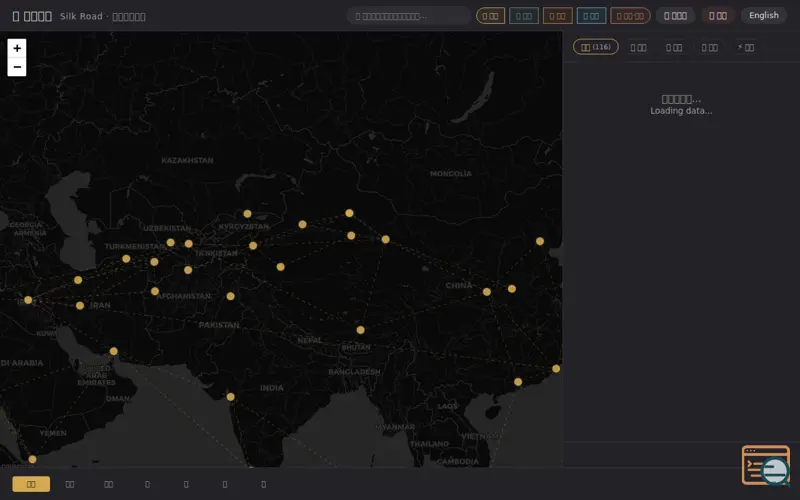
Task: Select the marker above the Kyrgyzstan label
Action: coord(247,214)
